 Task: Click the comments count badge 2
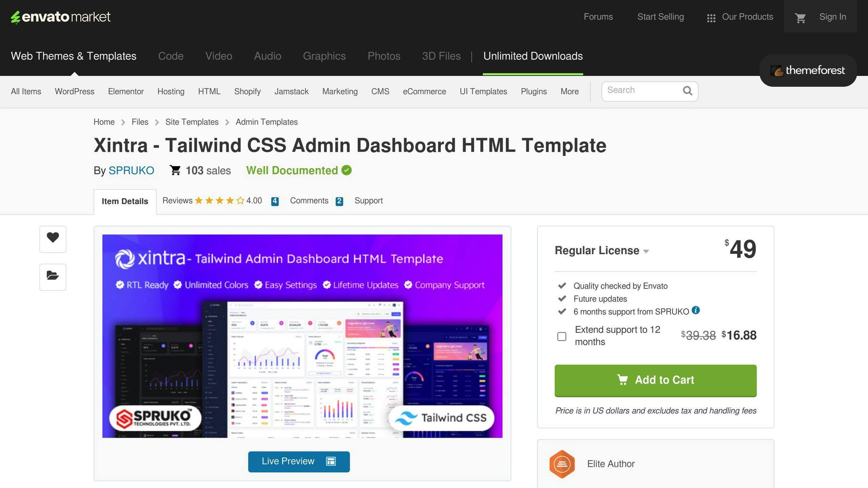[339, 201]
